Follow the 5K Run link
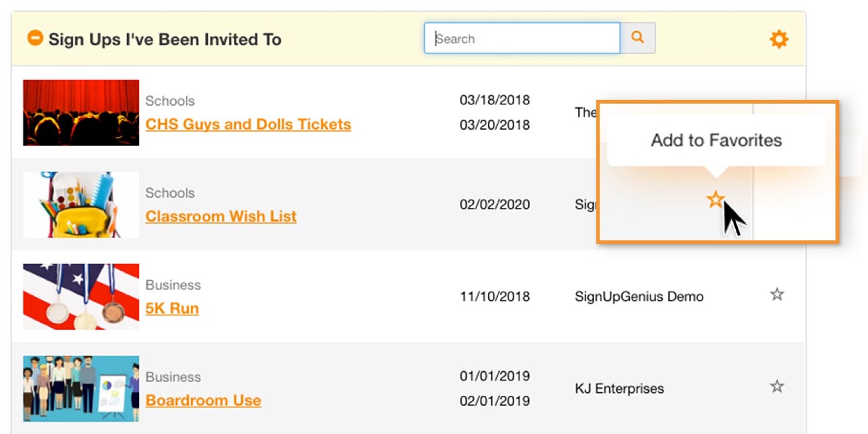This screenshot has height=434, width=868. 172,308
